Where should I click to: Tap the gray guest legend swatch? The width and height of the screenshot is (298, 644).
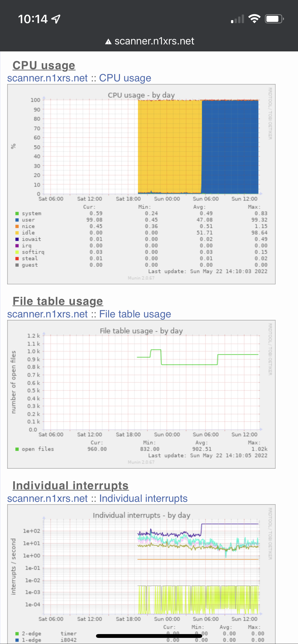tap(17, 265)
